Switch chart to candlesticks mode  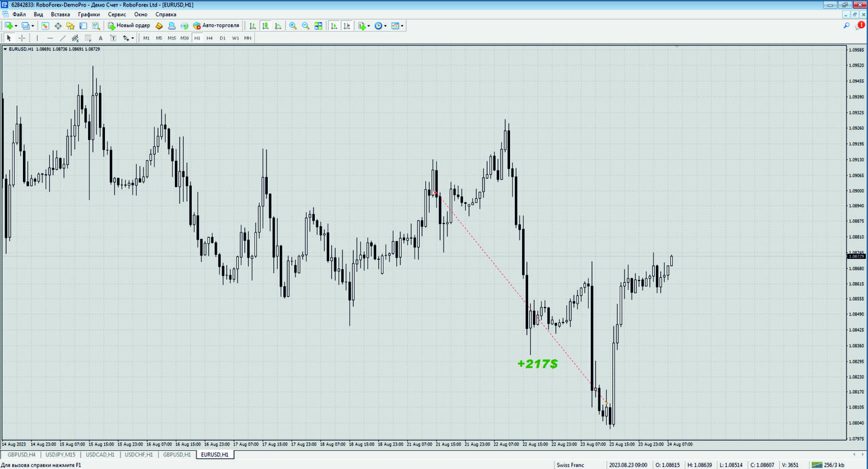tap(265, 26)
